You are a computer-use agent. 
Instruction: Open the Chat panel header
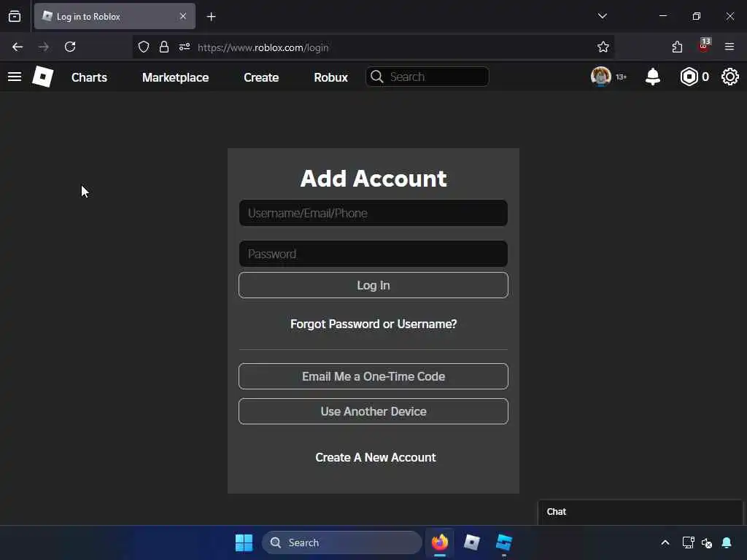click(640, 512)
